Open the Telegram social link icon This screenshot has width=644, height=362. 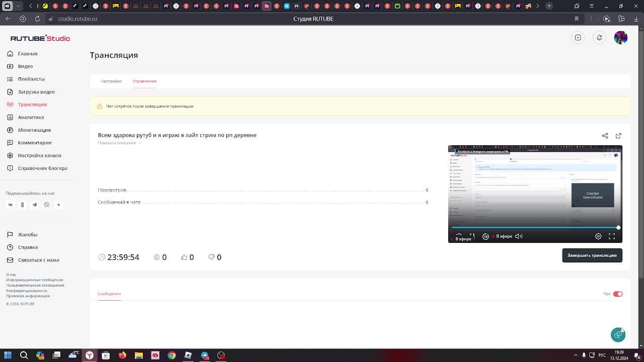click(x=35, y=205)
